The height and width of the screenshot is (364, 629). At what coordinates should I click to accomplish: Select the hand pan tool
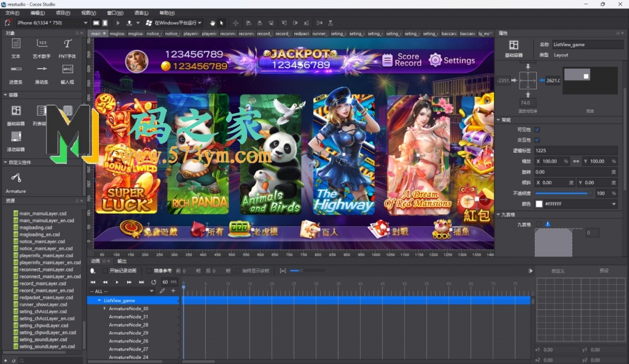click(x=212, y=23)
